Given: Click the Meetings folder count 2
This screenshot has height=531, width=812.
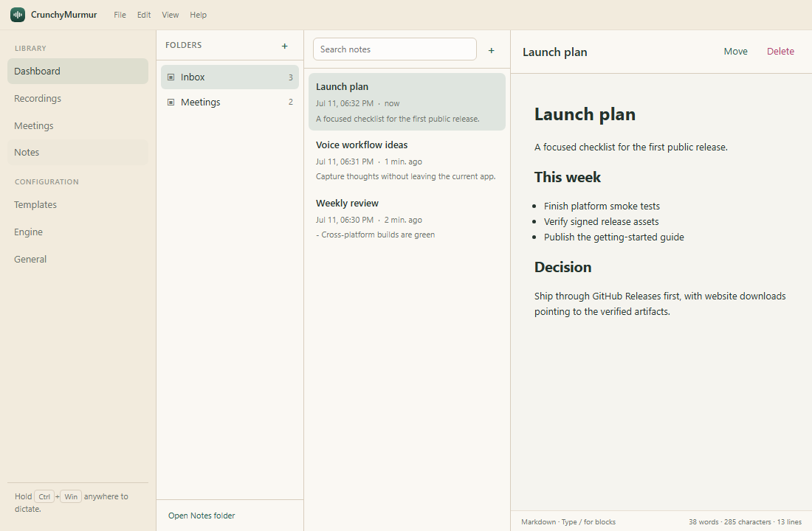Looking at the screenshot, I should (x=291, y=102).
